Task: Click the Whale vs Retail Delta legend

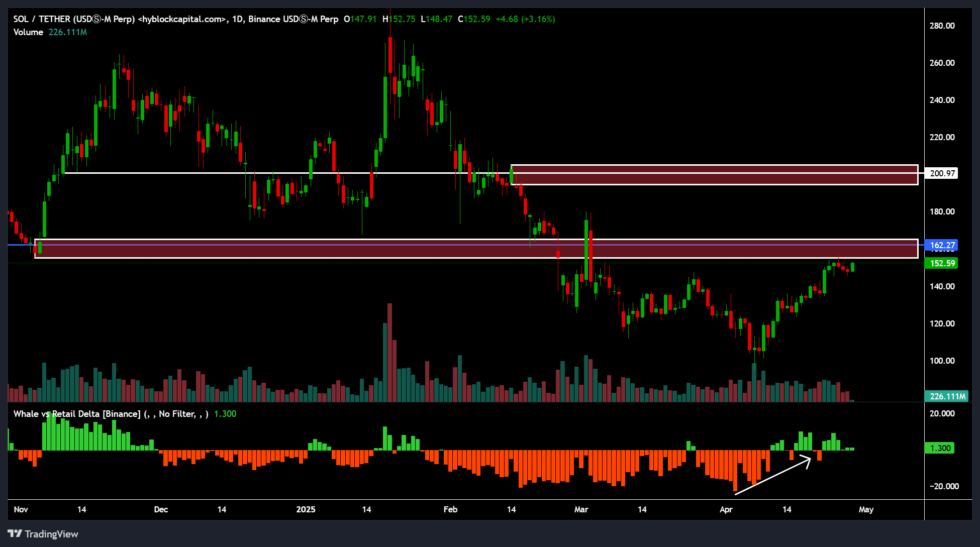Action: tap(76, 414)
